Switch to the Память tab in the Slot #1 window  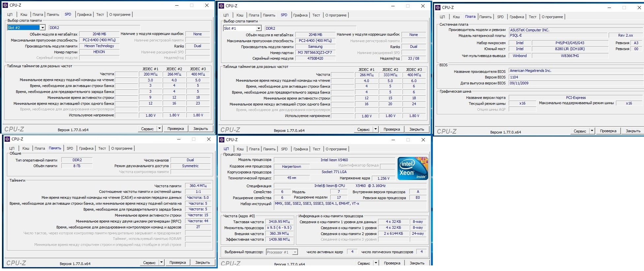269,15
